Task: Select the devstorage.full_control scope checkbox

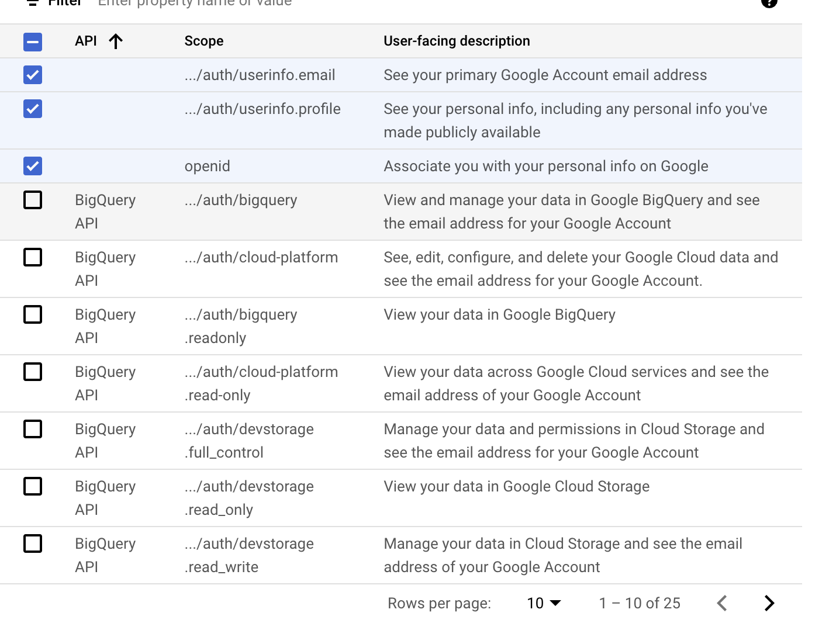Action: tap(33, 429)
